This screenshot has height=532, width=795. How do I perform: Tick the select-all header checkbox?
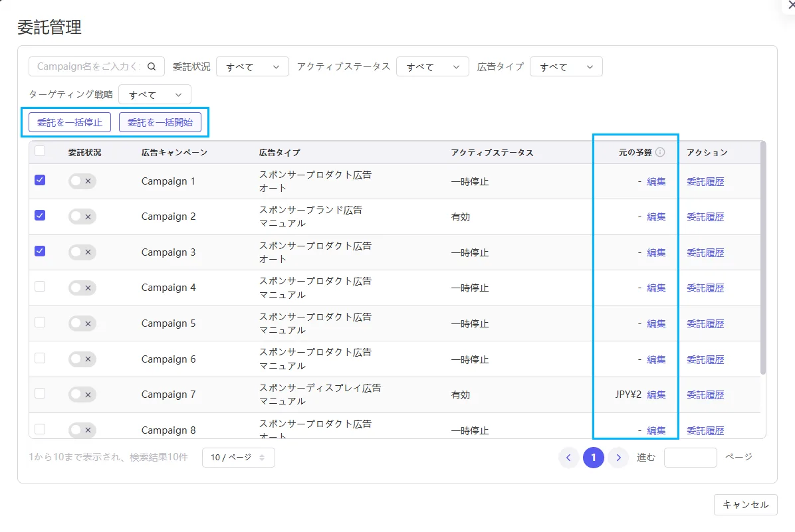[40, 151]
